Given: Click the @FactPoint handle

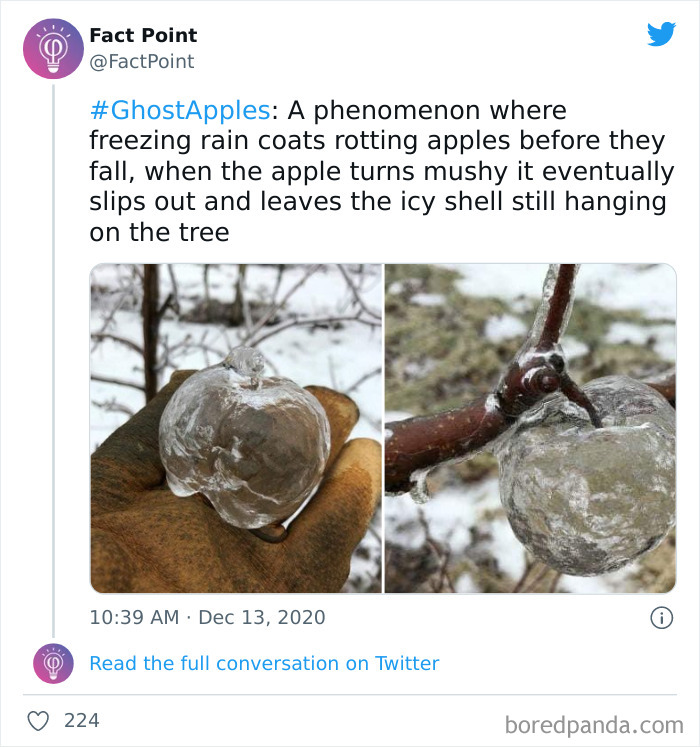Looking at the screenshot, I should coord(142,61).
